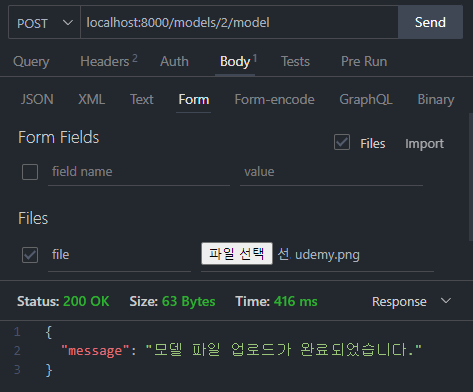Viewport: 473px width, 392px height.
Task: Click Import link for form fields
Action: pos(424,144)
